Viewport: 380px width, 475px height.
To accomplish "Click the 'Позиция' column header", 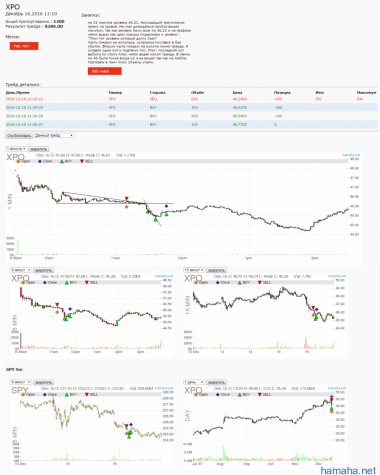I will (282, 93).
